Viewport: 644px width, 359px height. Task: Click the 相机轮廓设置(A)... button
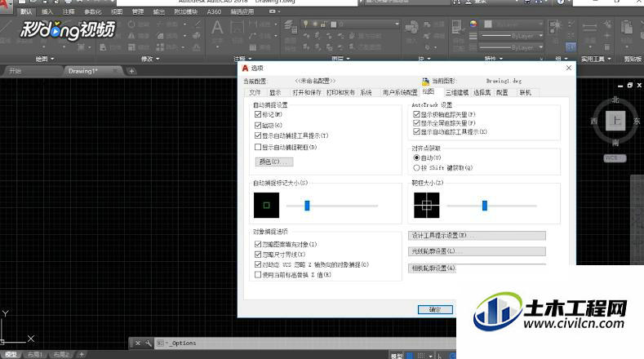tap(433, 268)
